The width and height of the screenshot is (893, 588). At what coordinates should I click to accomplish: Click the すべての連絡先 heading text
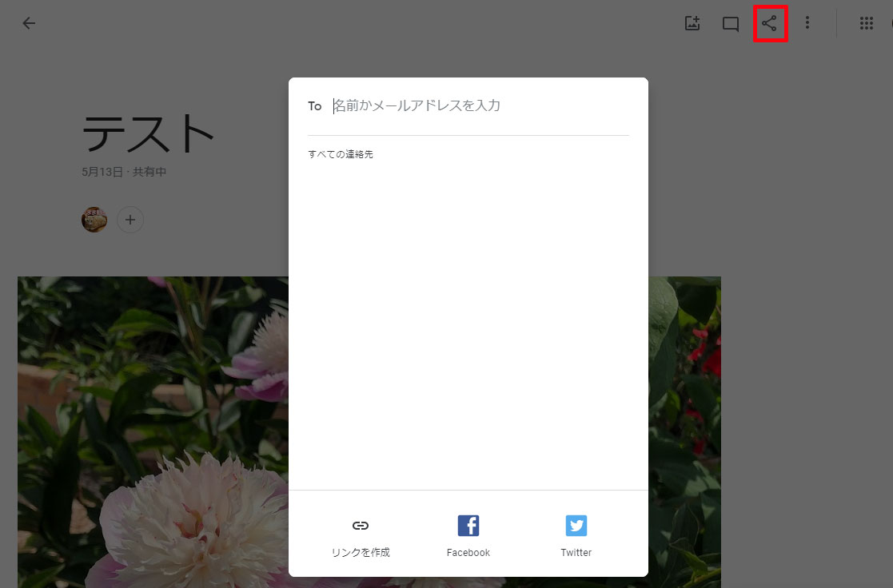341,154
